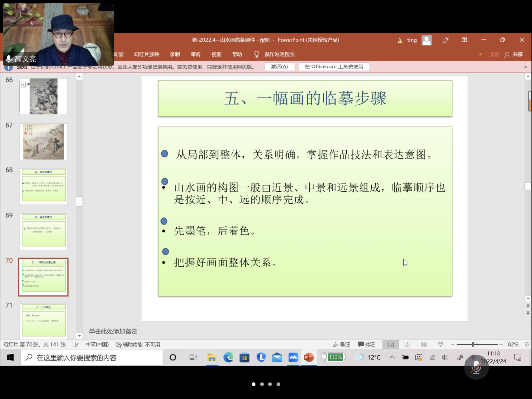Image resolution: width=532 pixels, height=399 pixels.
Task: Toggle the muted microphone overlay button
Action: (476, 367)
